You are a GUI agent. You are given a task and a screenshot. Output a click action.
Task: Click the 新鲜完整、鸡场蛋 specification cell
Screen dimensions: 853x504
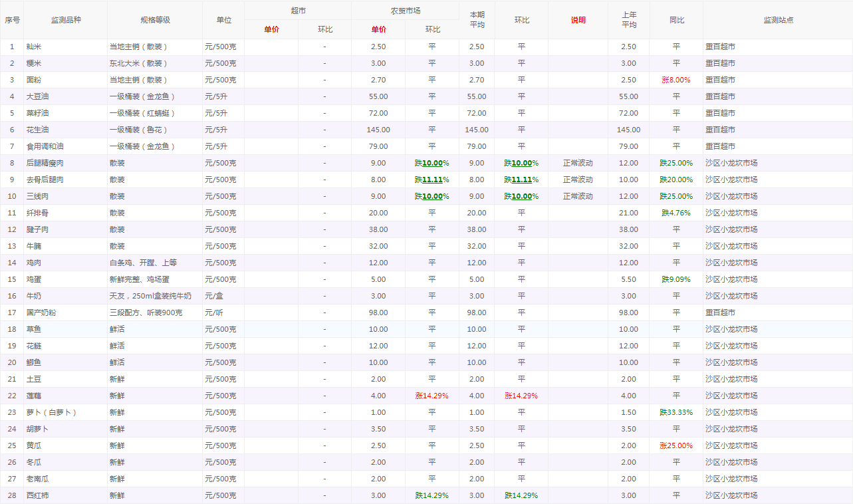[x=155, y=279]
